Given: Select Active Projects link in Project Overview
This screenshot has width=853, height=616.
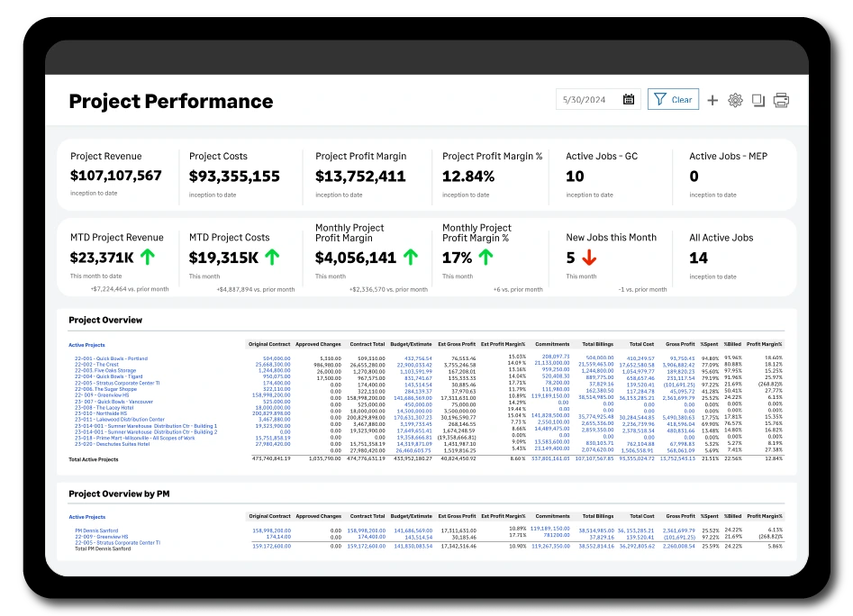Looking at the screenshot, I should click(x=86, y=345).
